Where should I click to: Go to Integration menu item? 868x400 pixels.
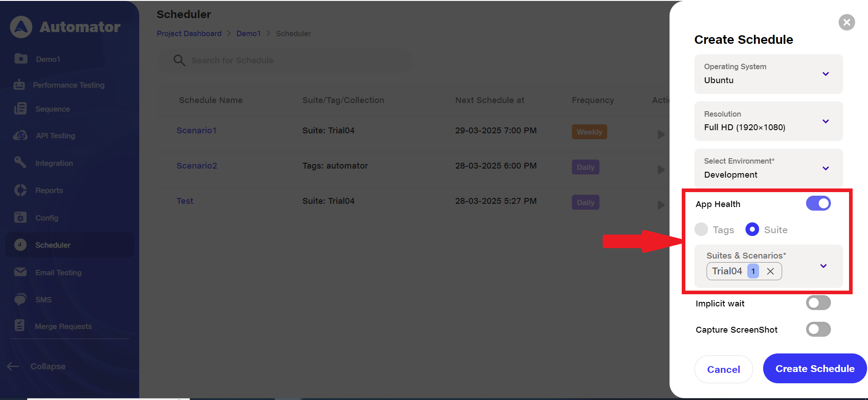tap(54, 163)
